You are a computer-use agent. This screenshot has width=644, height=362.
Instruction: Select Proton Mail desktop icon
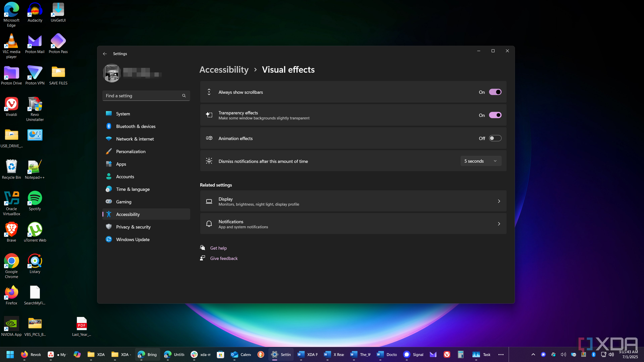pyautogui.click(x=35, y=44)
